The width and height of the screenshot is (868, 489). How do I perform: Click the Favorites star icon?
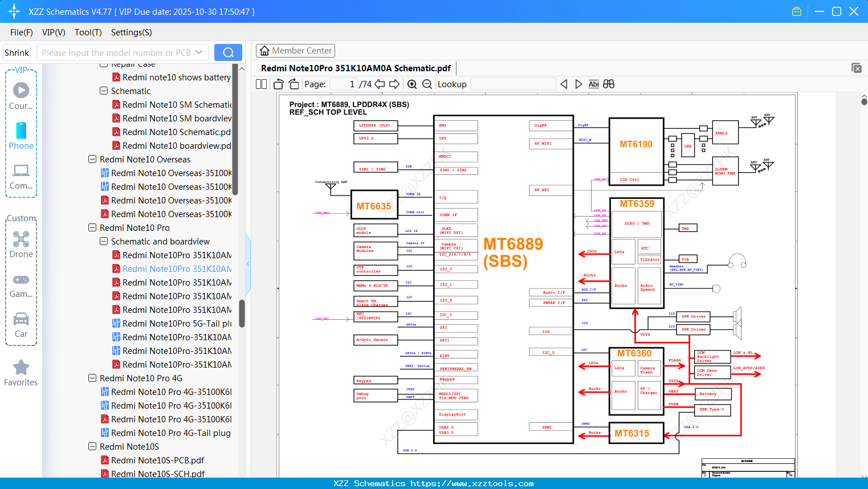pyautogui.click(x=21, y=368)
